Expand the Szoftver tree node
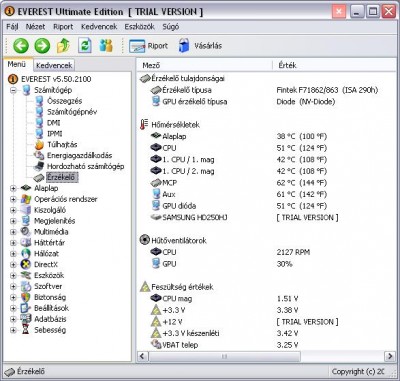 pos(13,286)
